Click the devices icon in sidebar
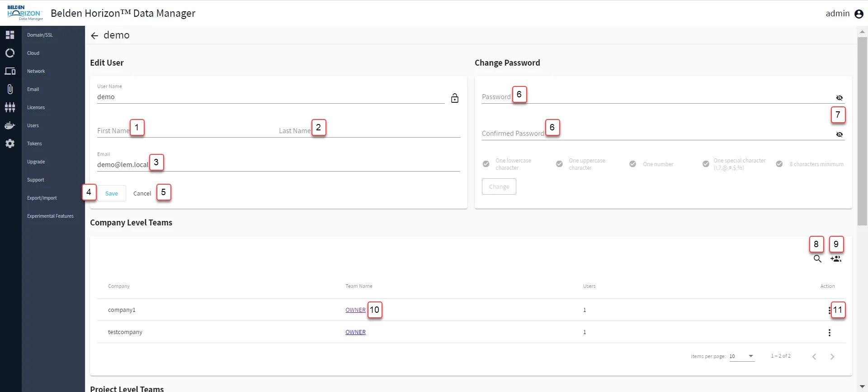Screen dimensions: 868x392 tap(10, 71)
